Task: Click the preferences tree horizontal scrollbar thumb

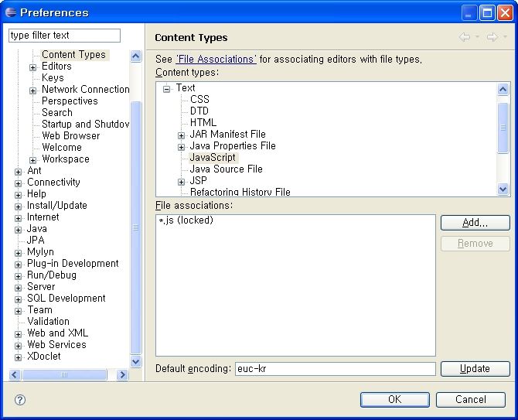Action: [x=64, y=374]
